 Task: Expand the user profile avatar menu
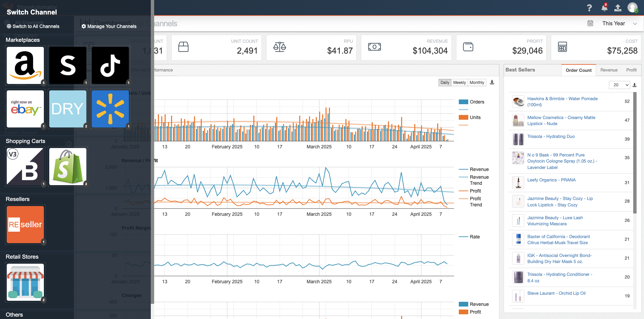[633, 7]
